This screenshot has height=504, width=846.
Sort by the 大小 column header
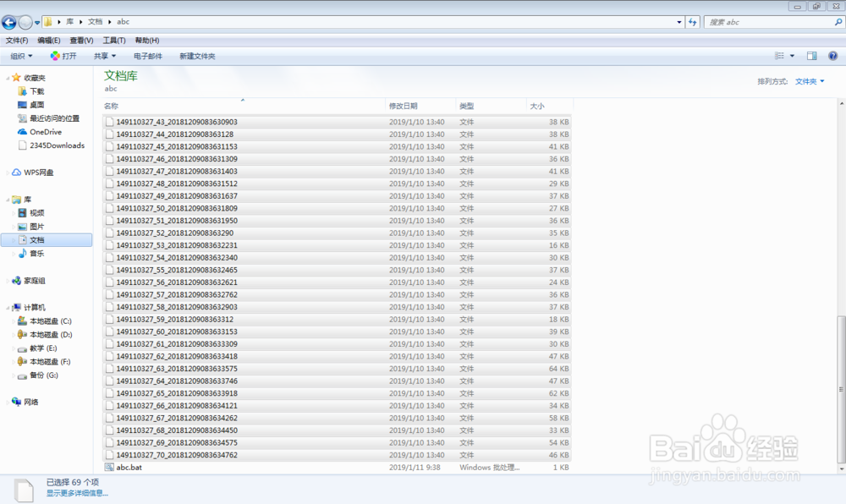(x=549, y=106)
